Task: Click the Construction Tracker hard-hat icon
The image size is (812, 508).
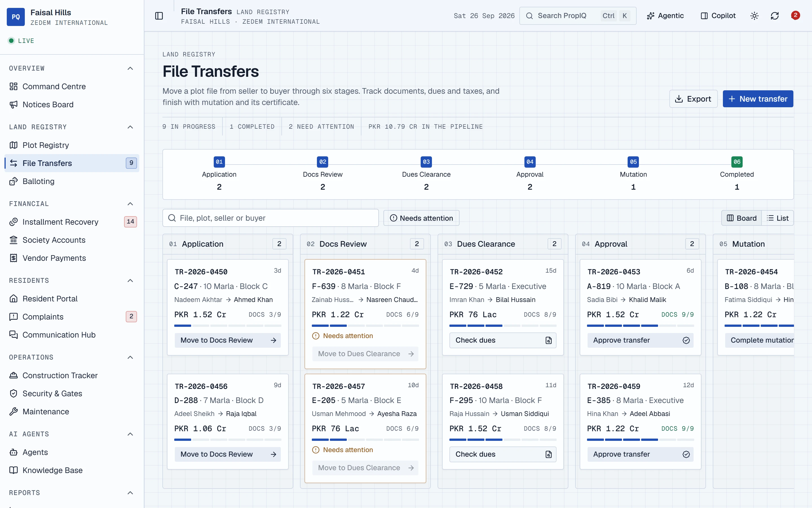Action: 14,375
